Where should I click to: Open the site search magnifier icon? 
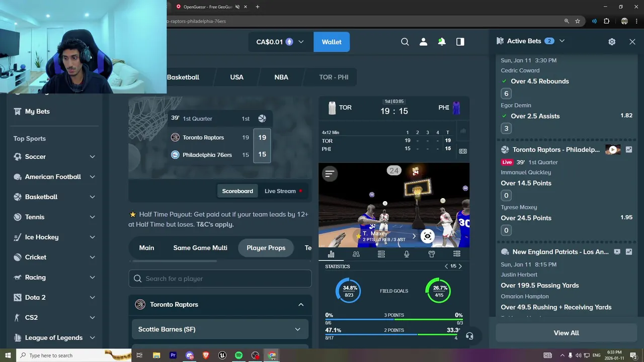click(x=405, y=42)
